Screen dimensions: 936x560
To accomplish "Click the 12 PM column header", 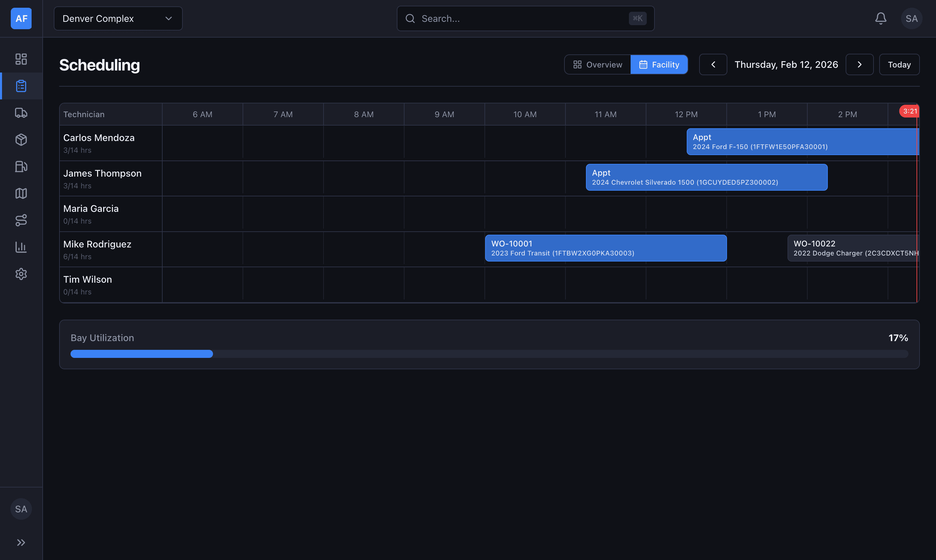I will [x=686, y=114].
